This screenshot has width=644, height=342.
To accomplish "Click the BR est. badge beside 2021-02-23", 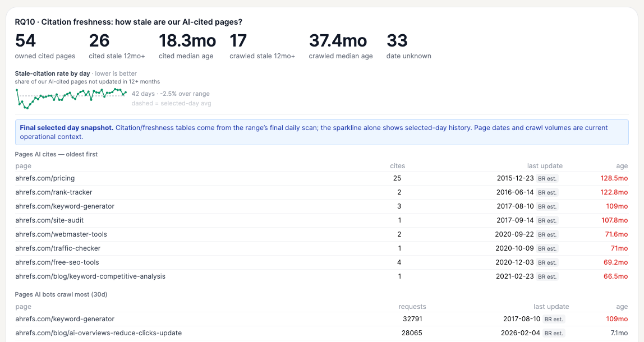I will (x=547, y=277).
